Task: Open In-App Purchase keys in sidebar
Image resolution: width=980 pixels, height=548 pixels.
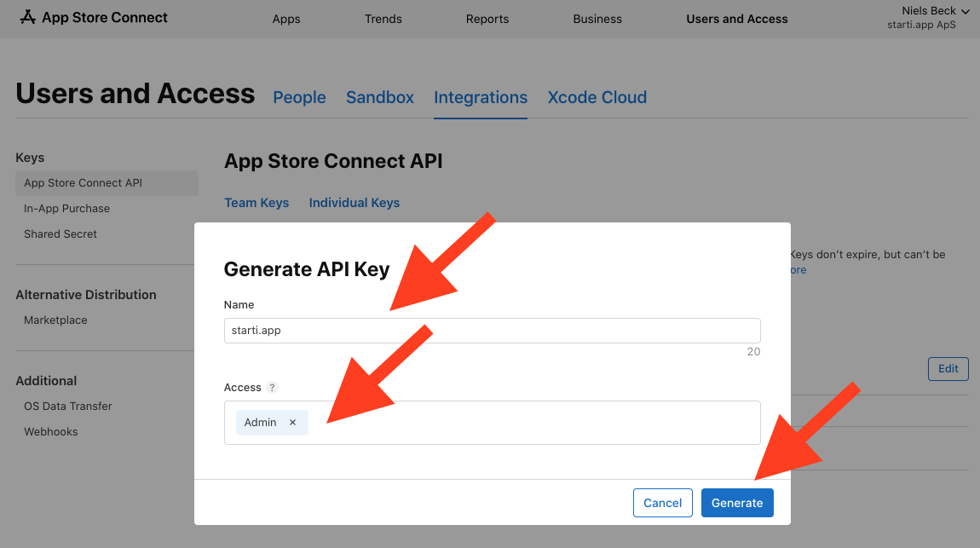Action: coord(66,209)
